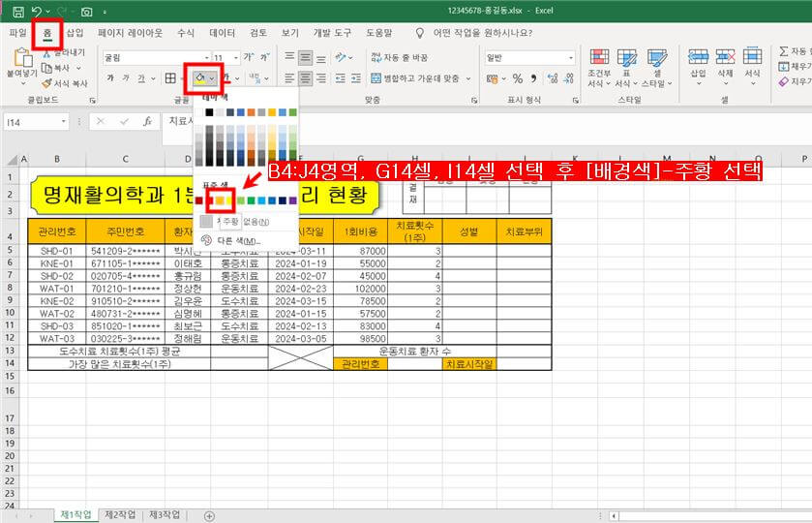Viewport: 812px width, 523px height.
Task: Click the increase indent icon
Action: pyautogui.click(x=356, y=78)
